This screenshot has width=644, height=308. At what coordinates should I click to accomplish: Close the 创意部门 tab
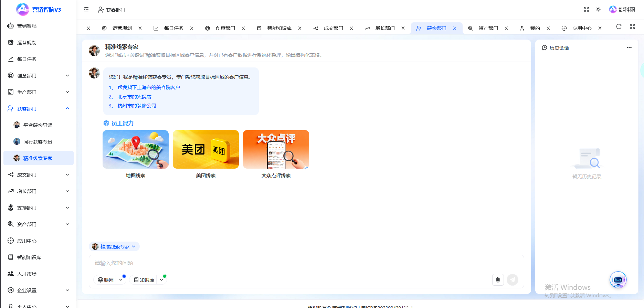pos(243,28)
